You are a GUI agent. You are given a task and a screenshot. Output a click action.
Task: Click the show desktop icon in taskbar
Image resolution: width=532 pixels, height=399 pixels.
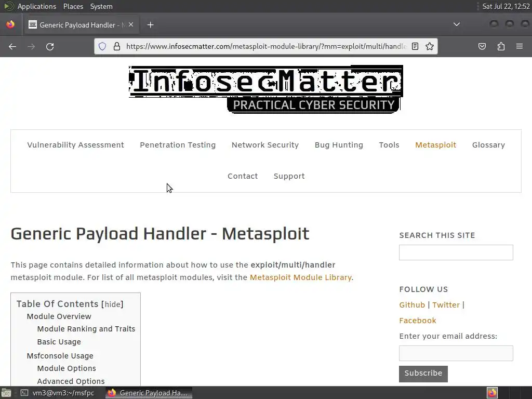[x=6, y=393]
